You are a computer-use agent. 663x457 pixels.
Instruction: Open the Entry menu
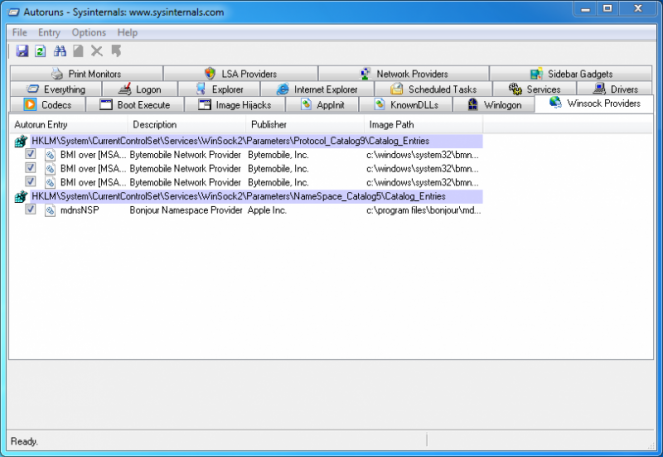point(49,33)
